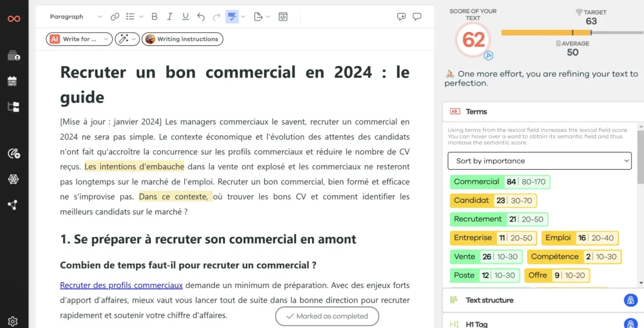This screenshot has width=644, height=328.
Task: Click the Text structure badge icon
Action: tap(630, 300)
